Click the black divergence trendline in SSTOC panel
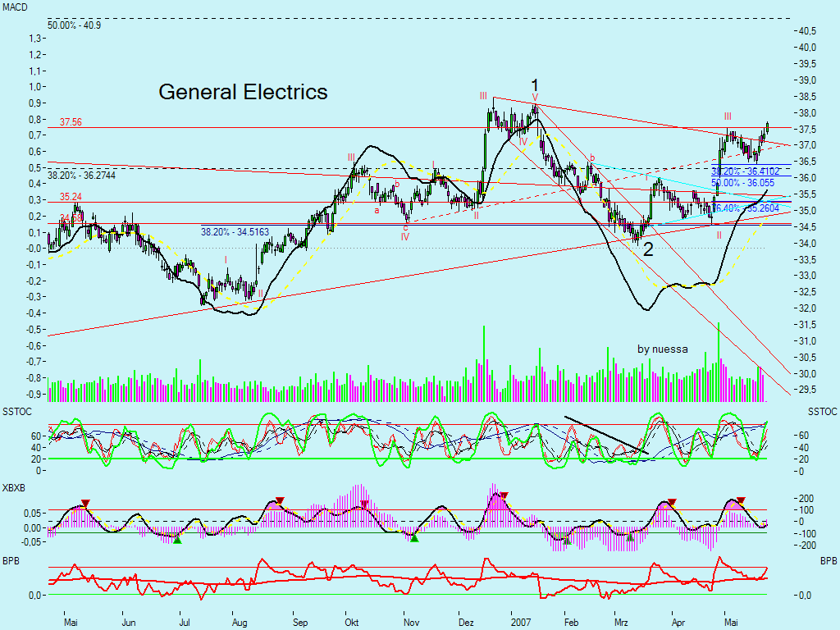This screenshot has width=840, height=630. coord(606,435)
